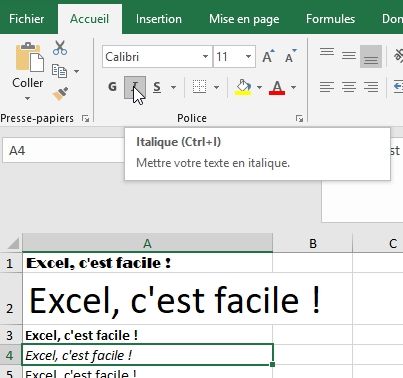This screenshot has height=378, width=403.
Task: Apply yellow fill with the paint bucket
Action: click(243, 87)
